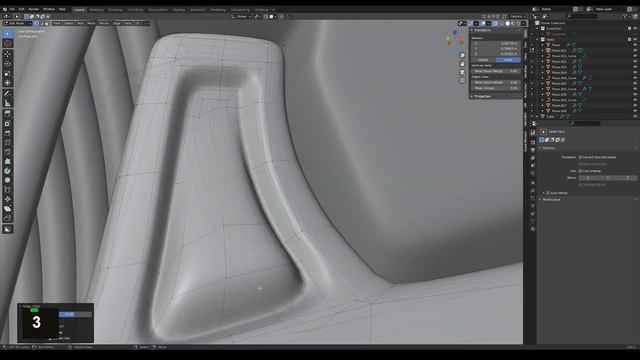Switch to the Modeling workspace tab
This screenshot has height=360, width=640.
tap(96, 9)
